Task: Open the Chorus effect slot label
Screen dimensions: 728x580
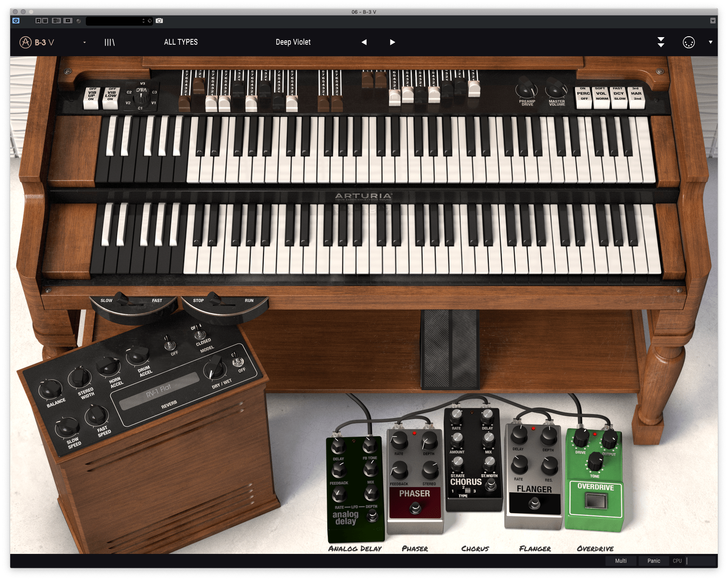Action: point(475,549)
